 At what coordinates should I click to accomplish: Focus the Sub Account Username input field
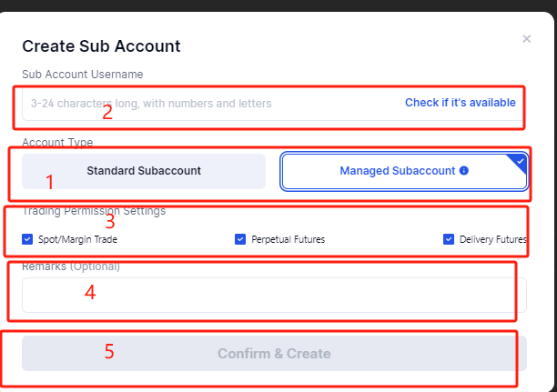click(x=209, y=104)
